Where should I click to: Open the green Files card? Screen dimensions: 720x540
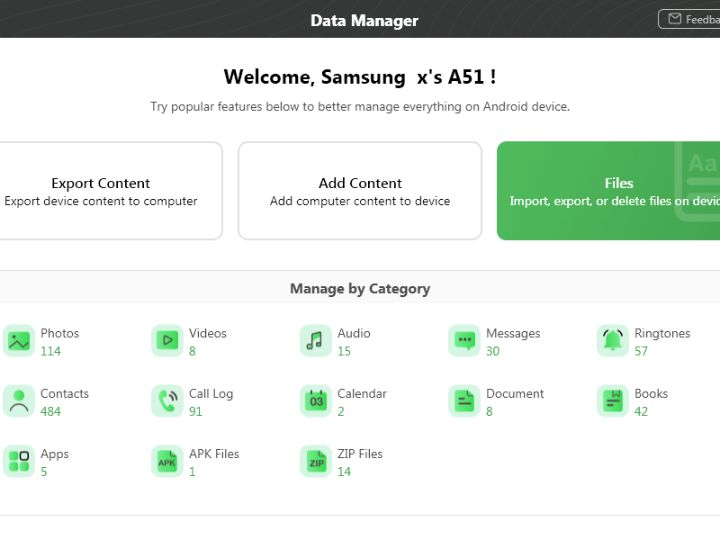610,191
